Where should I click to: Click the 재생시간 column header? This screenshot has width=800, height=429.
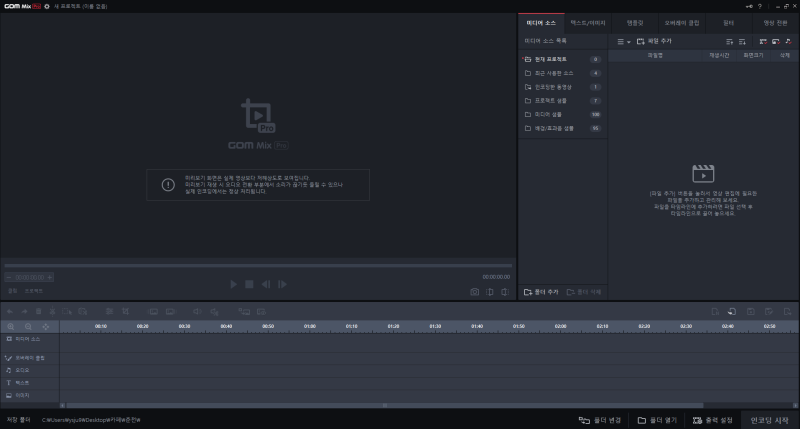click(x=719, y=55)
